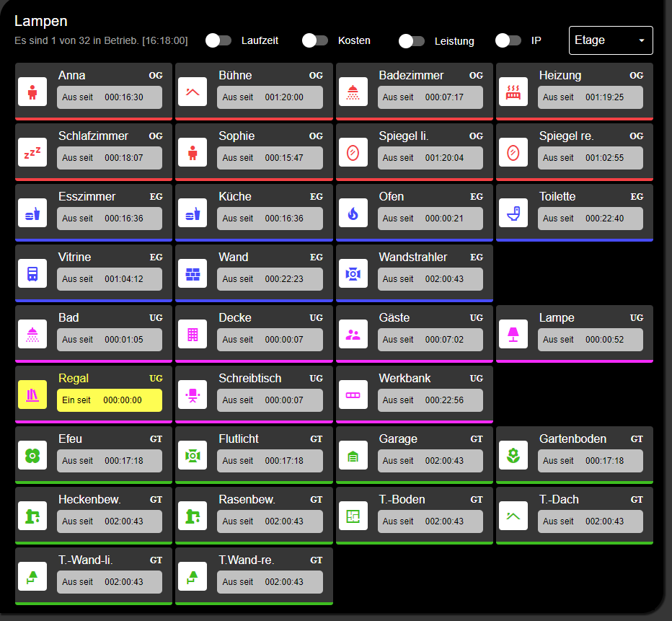Click the Flutlicht lamp title

coord(239,439)
